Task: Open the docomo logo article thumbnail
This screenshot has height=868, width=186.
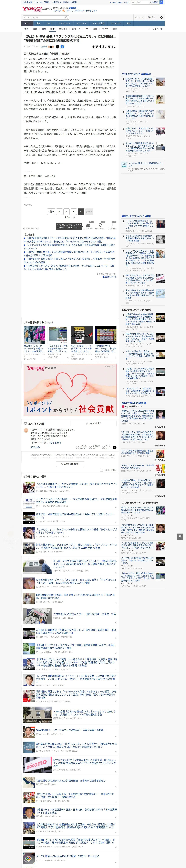Action: 38,765
